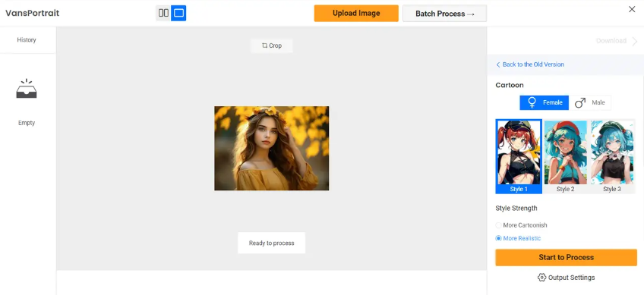644x295 pixels.
Task: Open Output Settings gear icon
Action: tap(541, 278)
